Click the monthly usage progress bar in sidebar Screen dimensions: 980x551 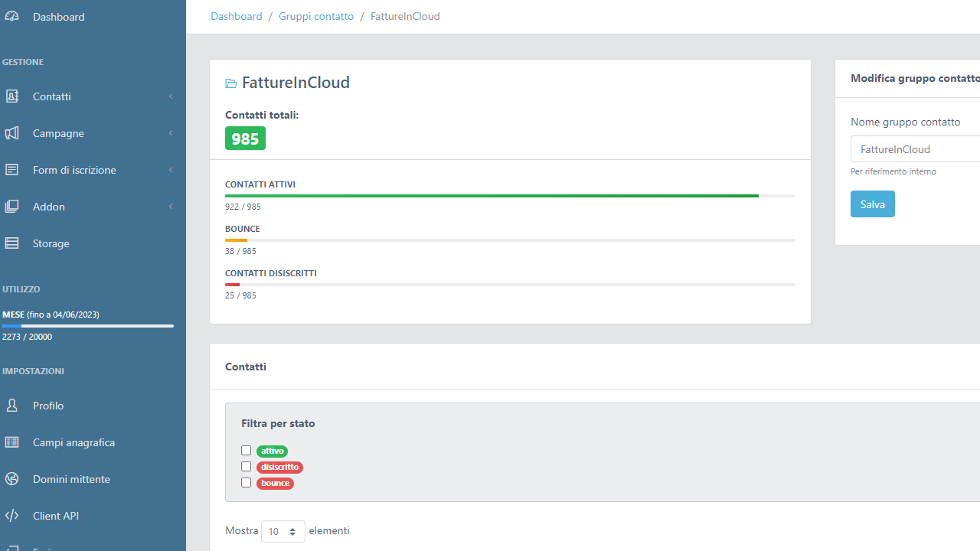click(88, 326)
